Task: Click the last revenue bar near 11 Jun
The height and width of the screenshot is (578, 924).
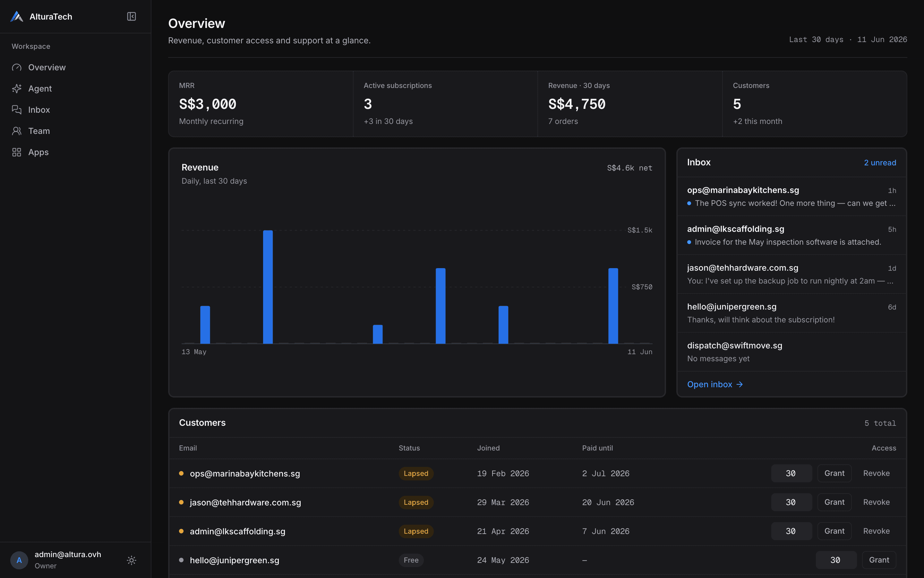Action: pyautogui.click(x=613, y=306)
